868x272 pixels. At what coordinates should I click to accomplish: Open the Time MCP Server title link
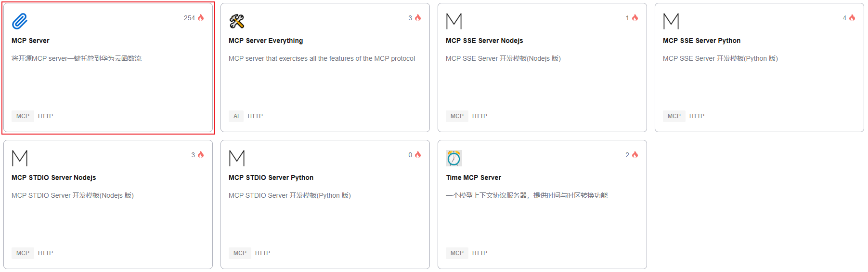tap(474, 177)
